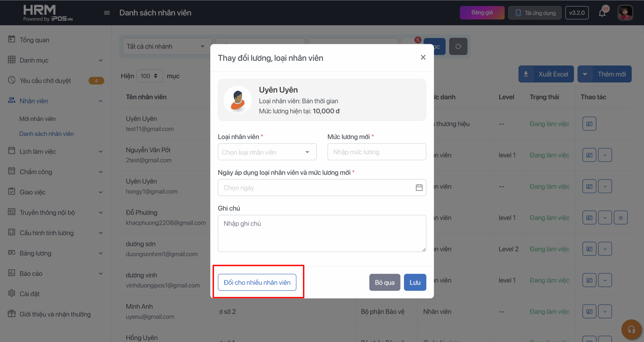Expand the Thêm mới dropdown arrow

tap(585, 74)
